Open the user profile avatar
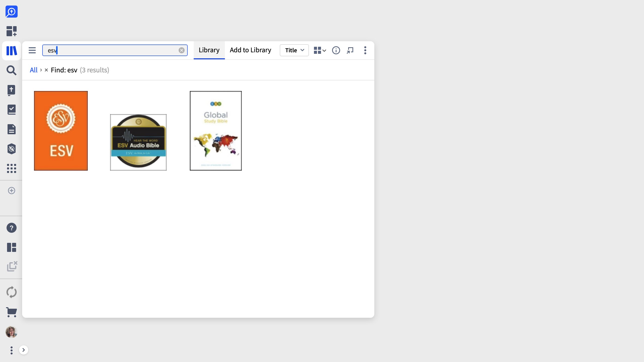Viewport: 644px width, 362px height. coord(12,332)
